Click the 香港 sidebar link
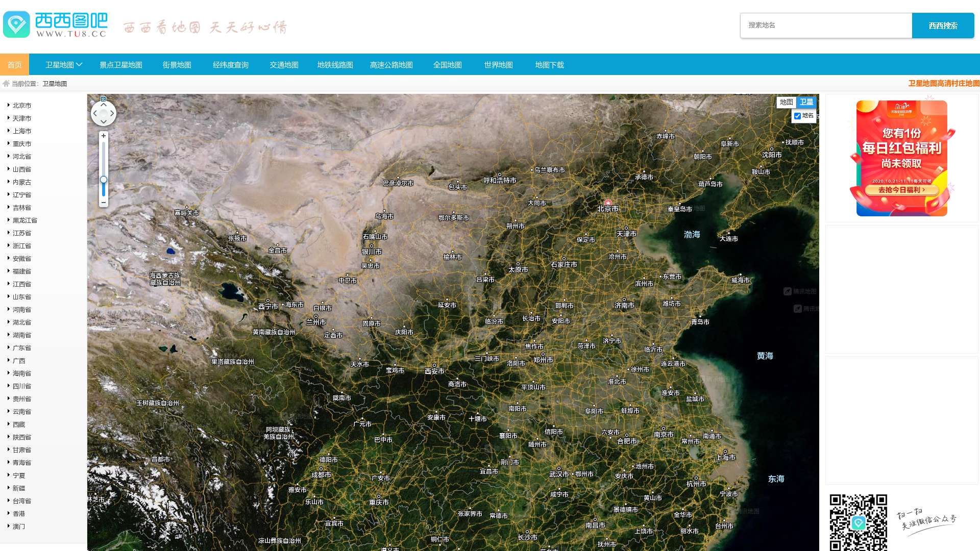This screenshot has width=980, height=551. 19,514
